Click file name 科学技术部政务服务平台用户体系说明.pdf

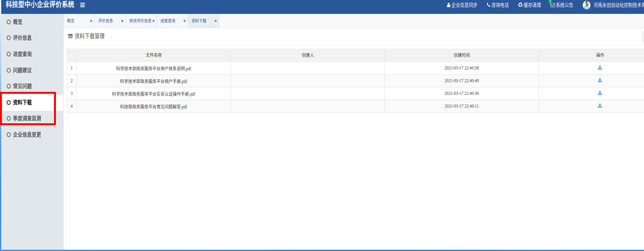click(153, 69)
